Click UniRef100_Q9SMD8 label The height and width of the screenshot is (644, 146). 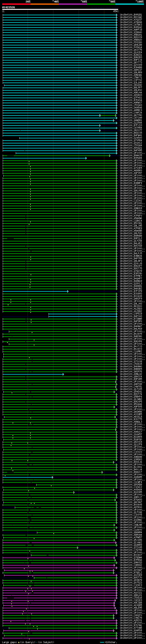pos(131,485)
